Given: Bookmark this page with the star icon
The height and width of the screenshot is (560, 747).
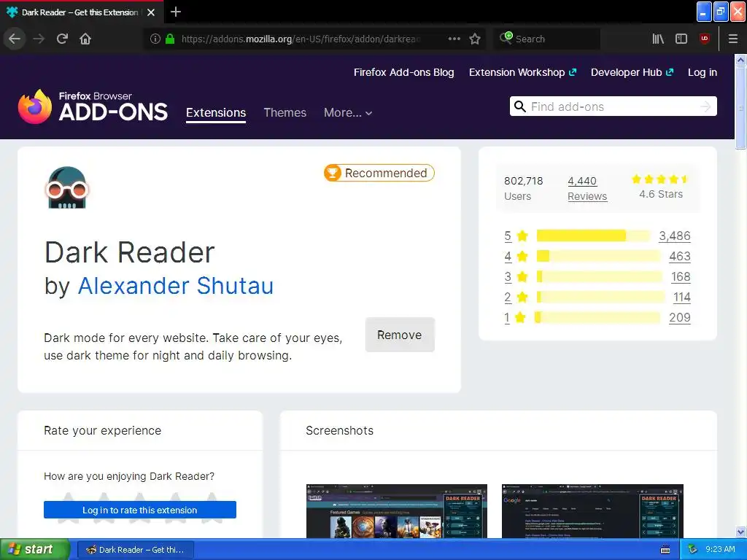Looking at the screenshot, I should pos(474,39).
